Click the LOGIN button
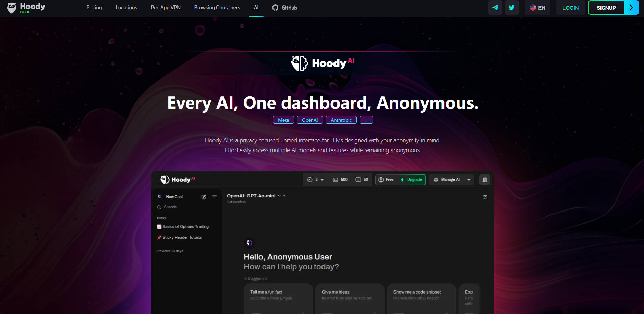 click(x=570, y=8)
